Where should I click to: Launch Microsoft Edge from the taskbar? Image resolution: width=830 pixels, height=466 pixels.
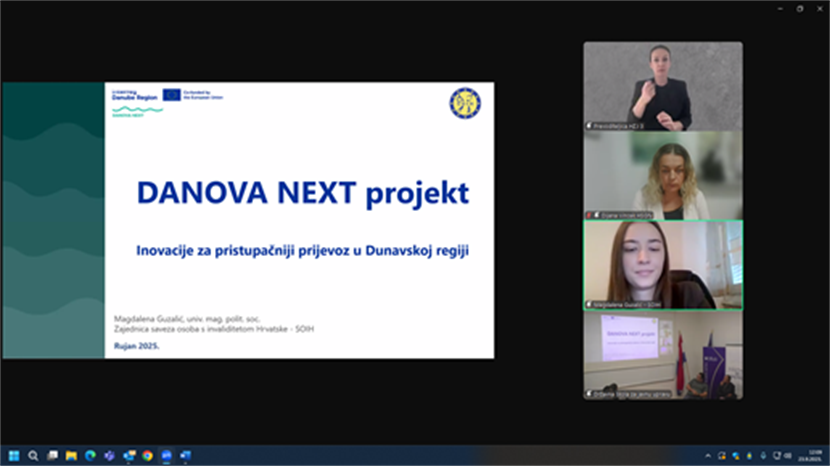(90, 456)
